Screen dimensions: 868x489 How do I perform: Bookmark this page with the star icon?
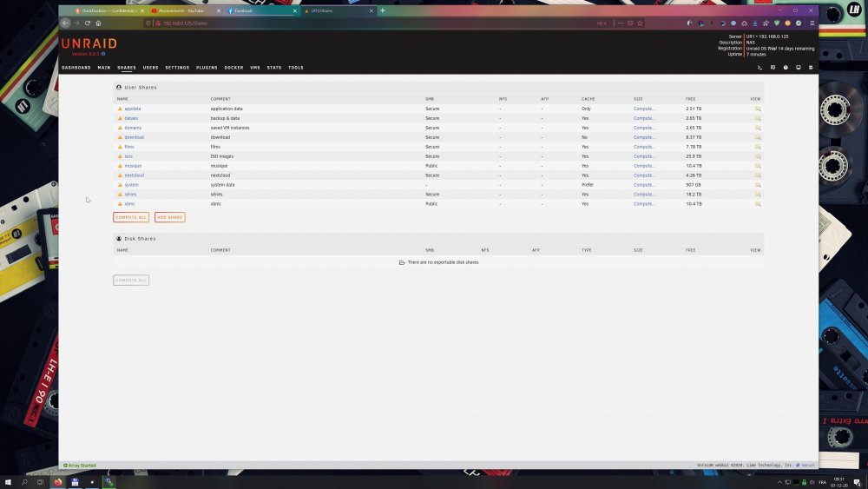(640, 23)
